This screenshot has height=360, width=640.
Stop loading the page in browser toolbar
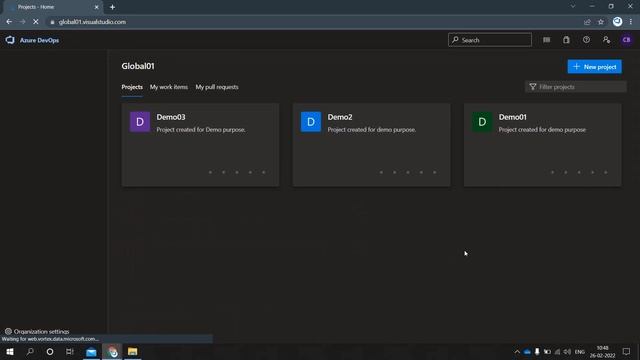[x=36, y=22]
